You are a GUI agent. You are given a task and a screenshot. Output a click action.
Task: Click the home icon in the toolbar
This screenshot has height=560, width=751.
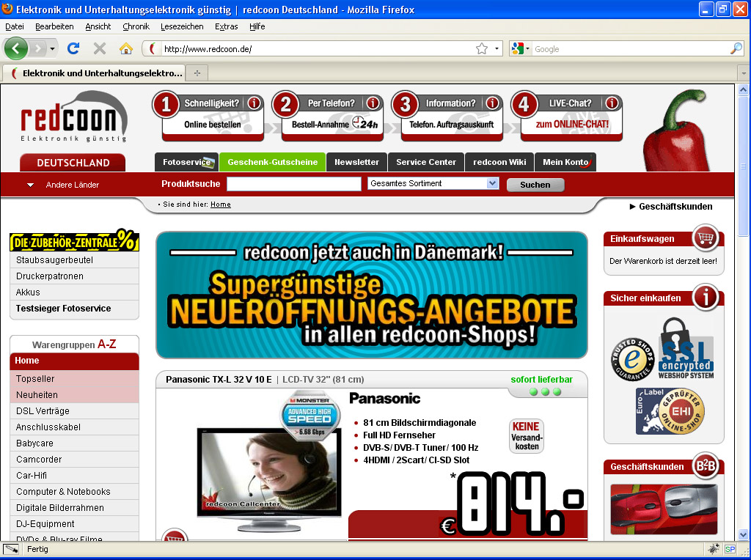(x=126, y=48)
